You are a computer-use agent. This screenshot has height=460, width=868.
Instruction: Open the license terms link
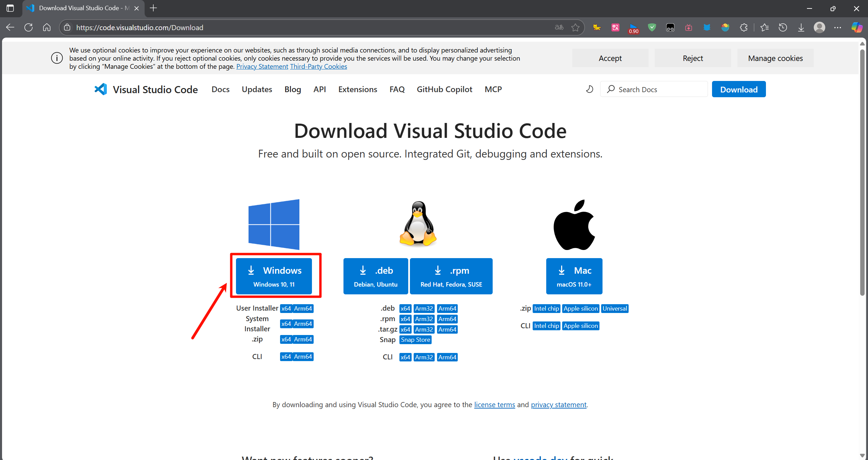pos(494,405)
